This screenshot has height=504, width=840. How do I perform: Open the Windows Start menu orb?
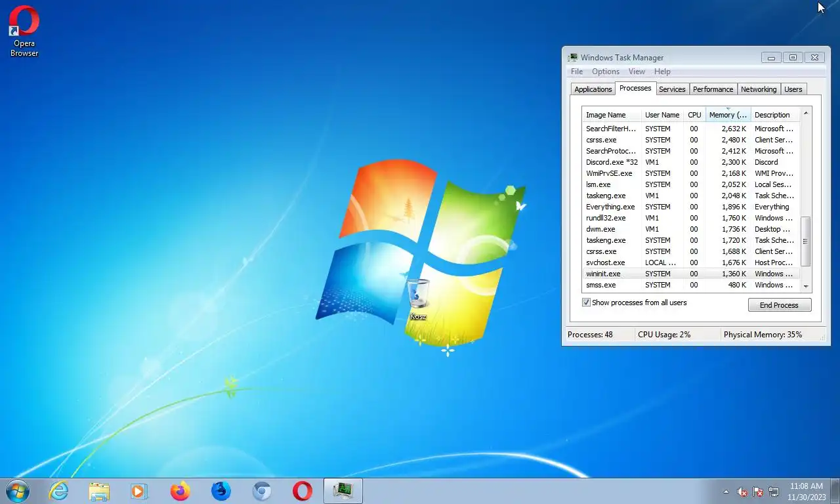click(x=17, y=491)
